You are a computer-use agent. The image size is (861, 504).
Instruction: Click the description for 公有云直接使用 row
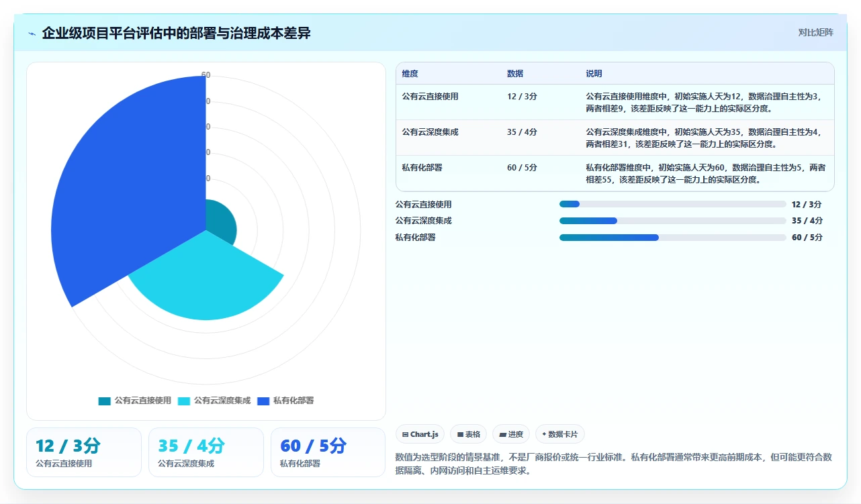pyautogui.click(x=704, y=102)
